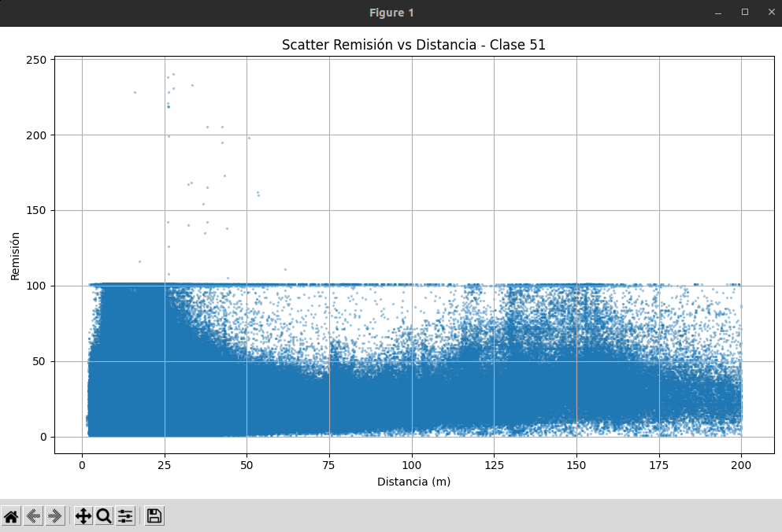This screenshot has width=782, height=532.
Task: Open the Configure subplots dialog
Action: pos(125,516)
